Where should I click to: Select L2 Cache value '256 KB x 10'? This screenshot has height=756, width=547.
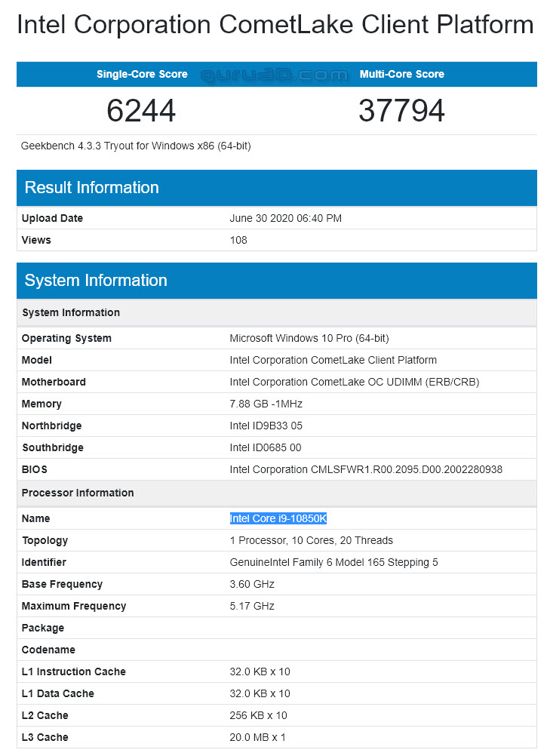click(x=258, y=715)
